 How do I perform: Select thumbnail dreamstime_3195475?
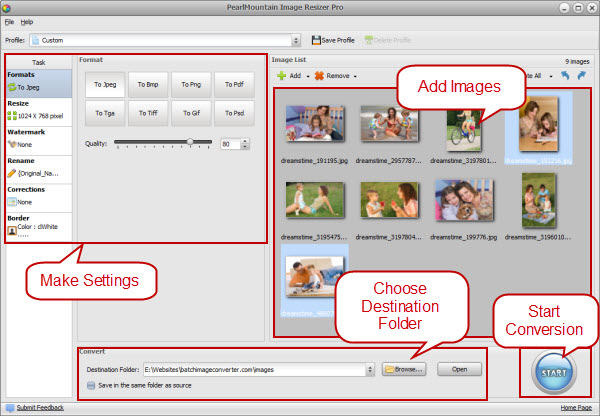(x=315, y=200)
